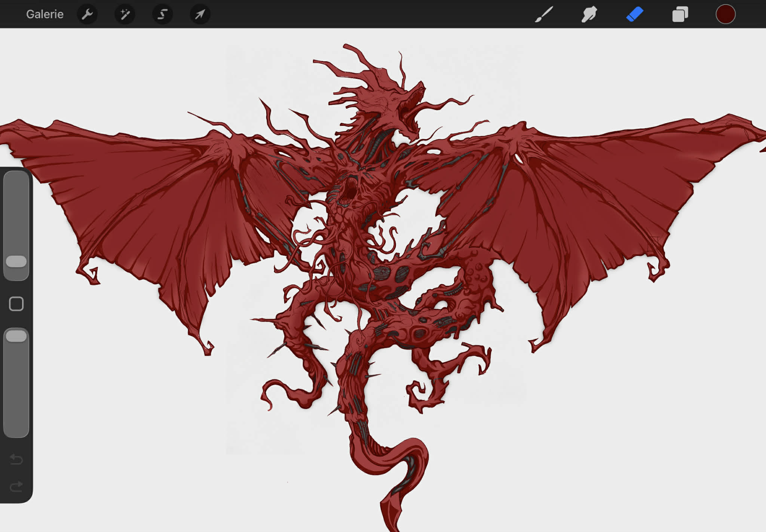Activate the Selection S-shaped tool

click(162, 15)
